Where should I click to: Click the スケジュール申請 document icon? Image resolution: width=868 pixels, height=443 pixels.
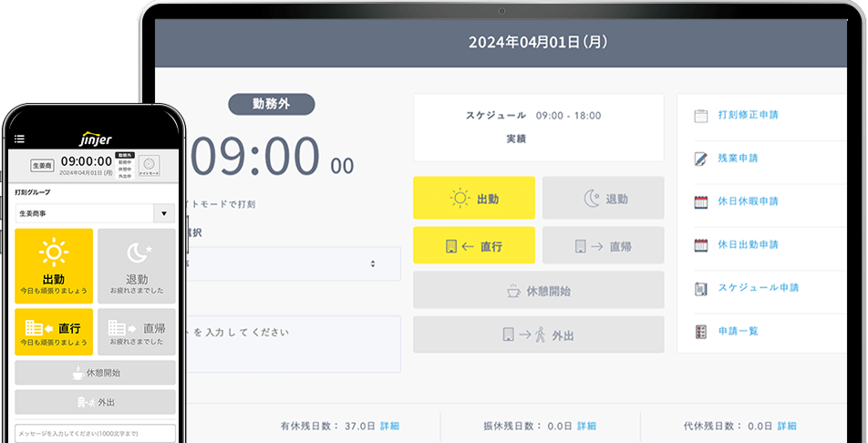pyautogui.click(x=700, y=288)
